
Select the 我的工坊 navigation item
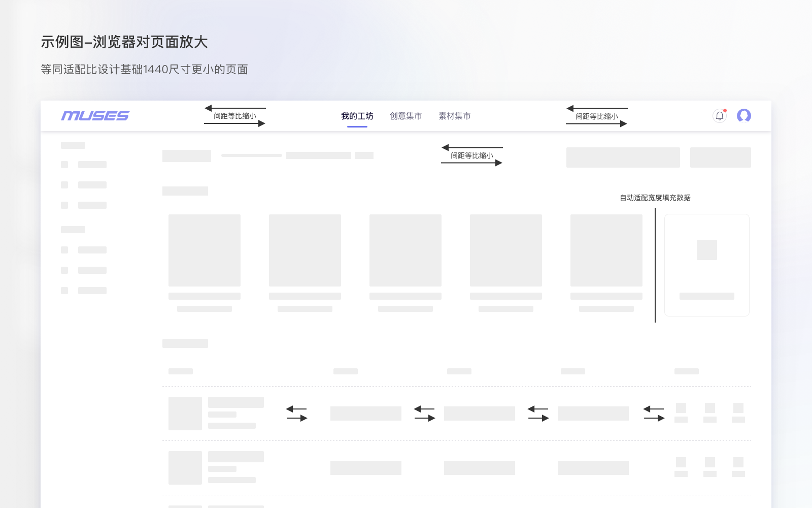click(x=357, y=116)
